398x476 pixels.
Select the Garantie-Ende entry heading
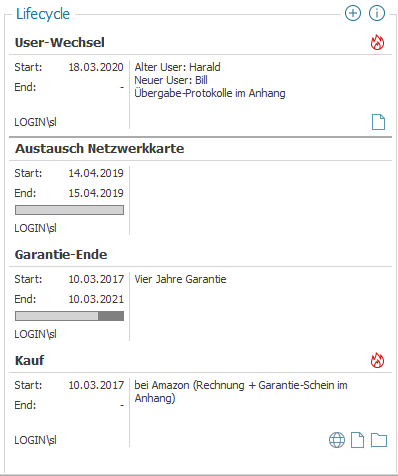pyautogui.click(x=61, y=255)
